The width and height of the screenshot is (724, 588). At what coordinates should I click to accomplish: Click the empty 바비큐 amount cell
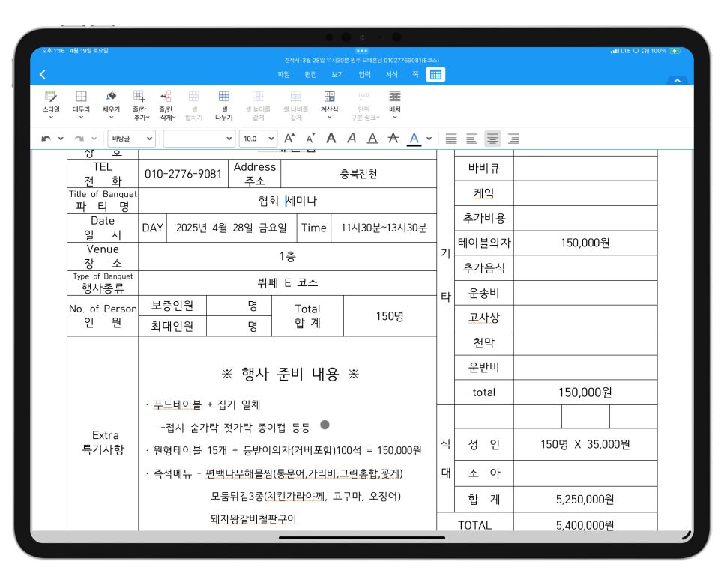[585, 169]
